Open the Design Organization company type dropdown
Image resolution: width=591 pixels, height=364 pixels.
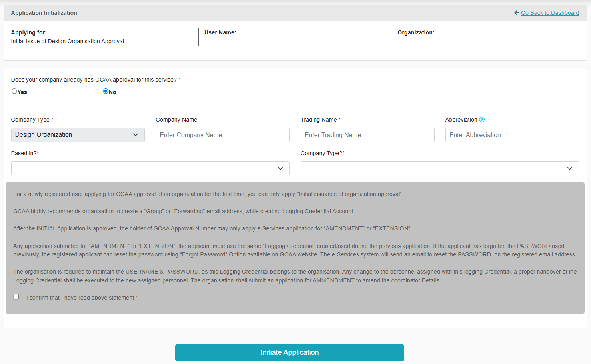point(78,135)
